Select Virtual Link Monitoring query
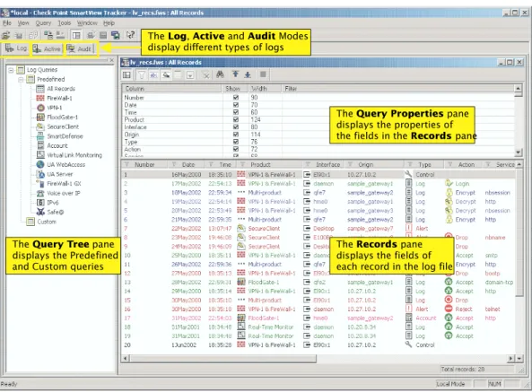532x392 pixels. 74,155
